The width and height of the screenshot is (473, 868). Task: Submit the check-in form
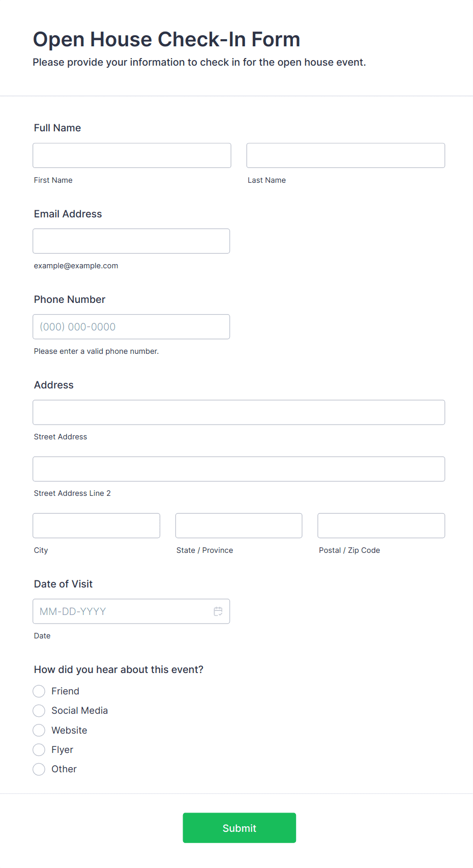[240, 828]
